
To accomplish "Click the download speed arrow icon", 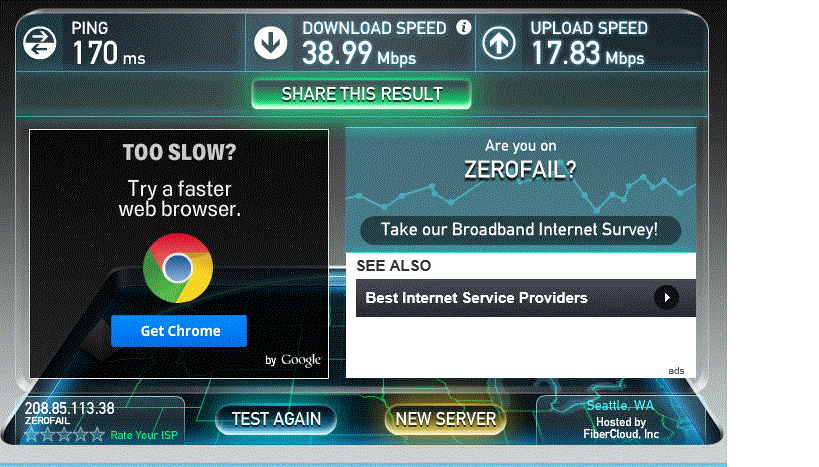I will click(x=271, y=43).
